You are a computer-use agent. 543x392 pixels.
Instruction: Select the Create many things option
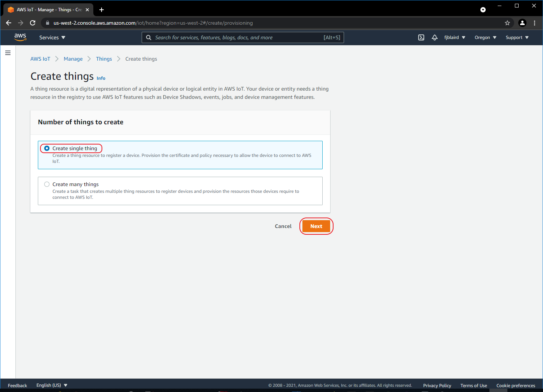click(x=47, y=184)
